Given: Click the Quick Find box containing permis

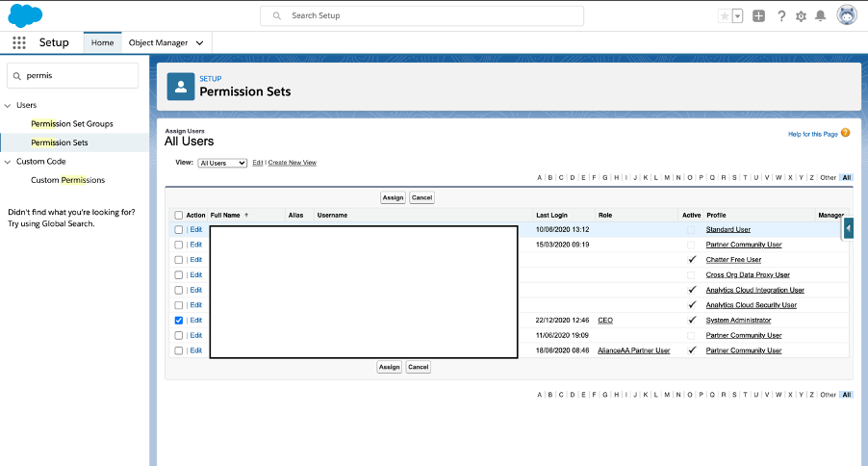Looking at the screenshot, I should (x=72, y=75).
